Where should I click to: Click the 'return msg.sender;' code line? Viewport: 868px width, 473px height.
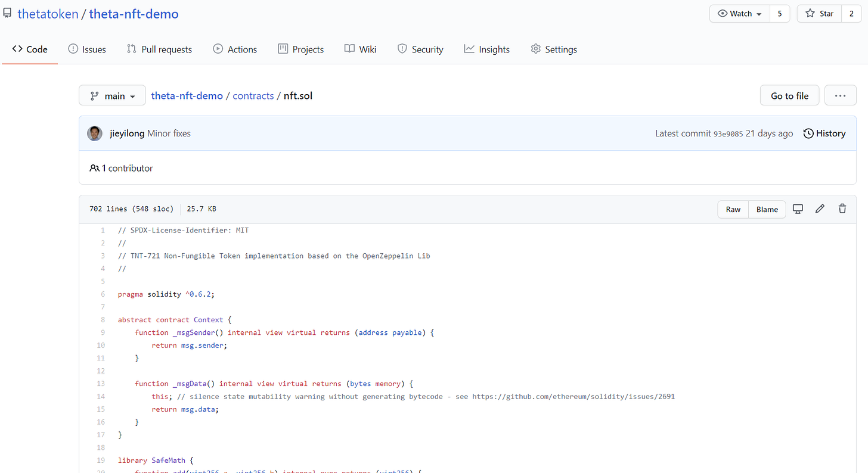189,346
